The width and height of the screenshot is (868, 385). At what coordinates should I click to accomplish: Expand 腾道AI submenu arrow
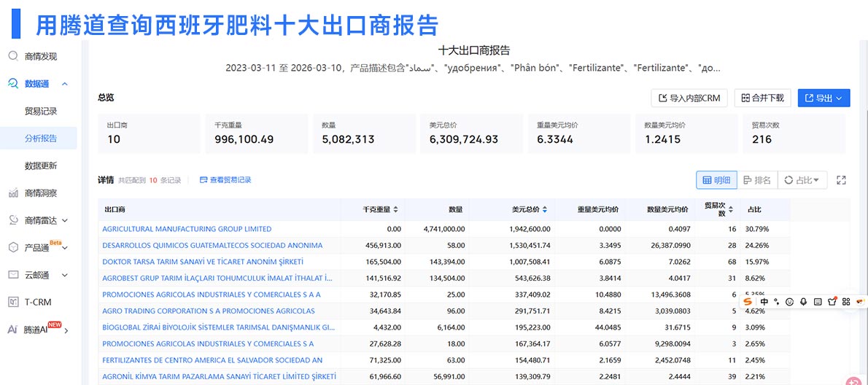(x=66, y=331)
